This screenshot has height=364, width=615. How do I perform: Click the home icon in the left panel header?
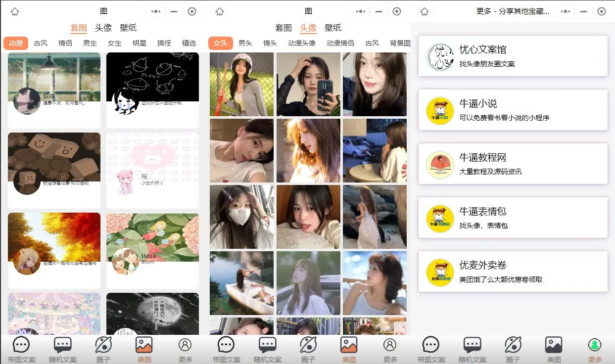click(x=15, y=11)
